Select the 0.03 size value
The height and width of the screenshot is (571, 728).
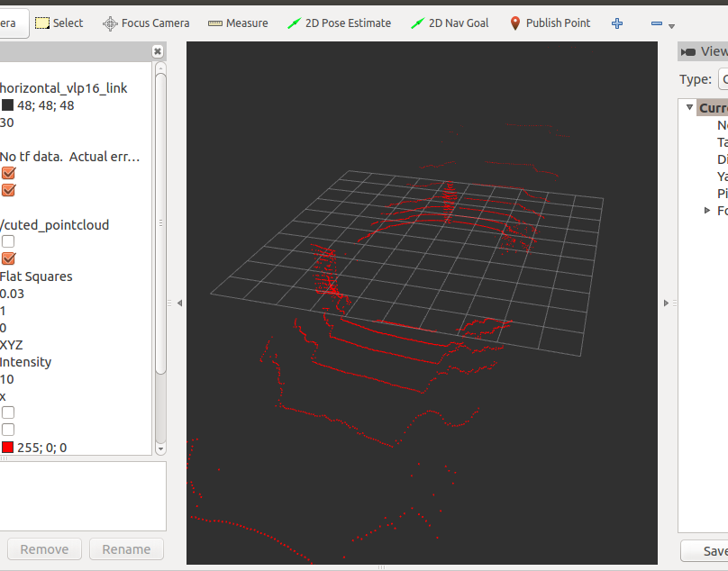[12, 294]
